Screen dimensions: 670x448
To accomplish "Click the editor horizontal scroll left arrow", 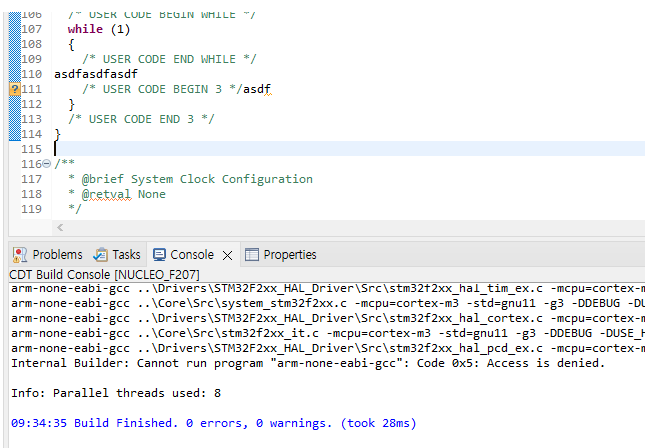I will pyautogui.click(x=60, y=227).
